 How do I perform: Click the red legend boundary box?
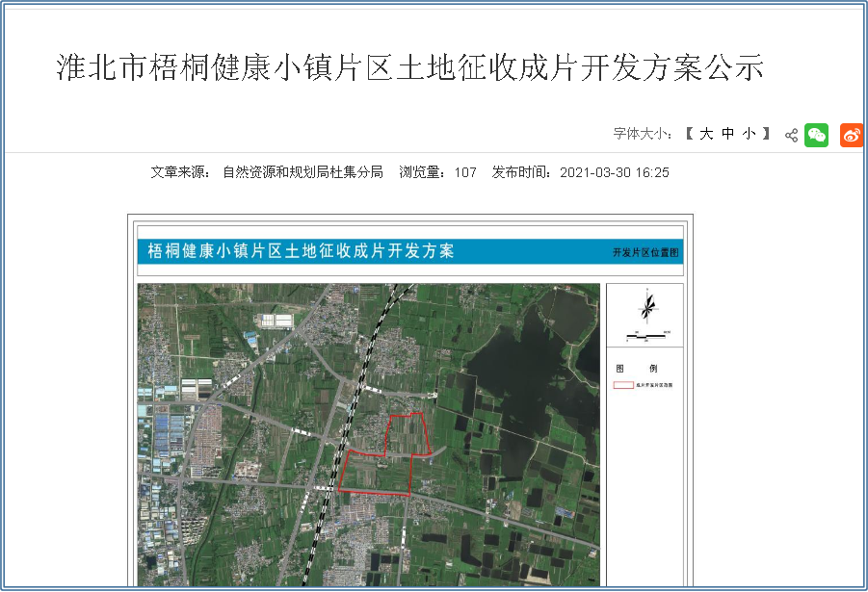point(623,385)
